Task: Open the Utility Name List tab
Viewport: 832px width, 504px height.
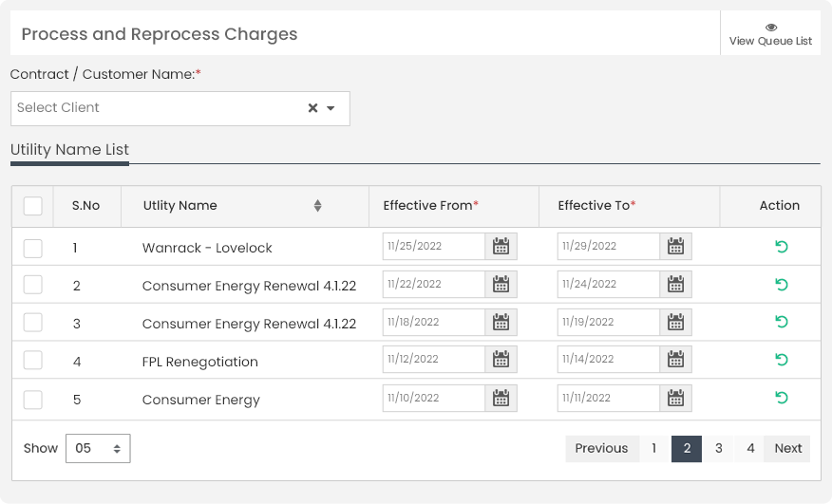Action: tap(69, 150)
